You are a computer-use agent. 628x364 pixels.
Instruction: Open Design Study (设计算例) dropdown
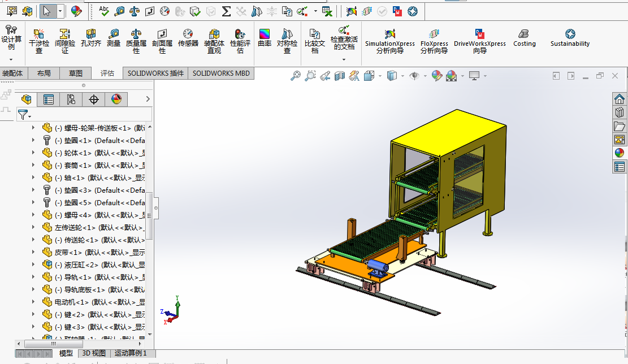pos(11,59)
